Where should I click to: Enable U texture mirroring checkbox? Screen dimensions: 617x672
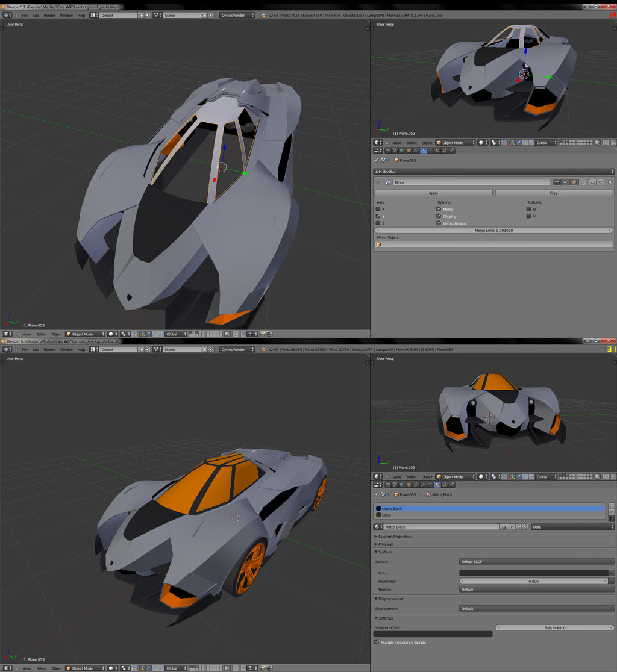coord(528,209)
